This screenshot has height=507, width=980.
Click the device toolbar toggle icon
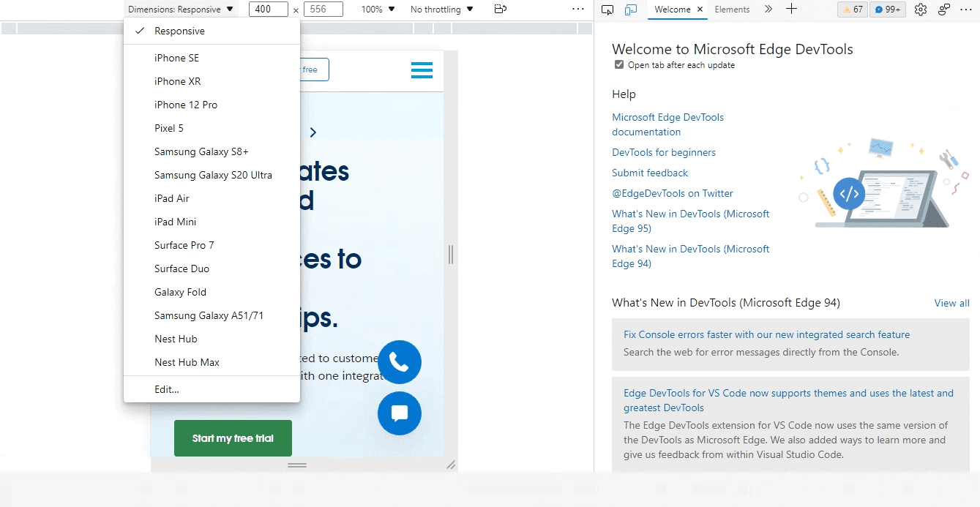click(x=631, y=10)
